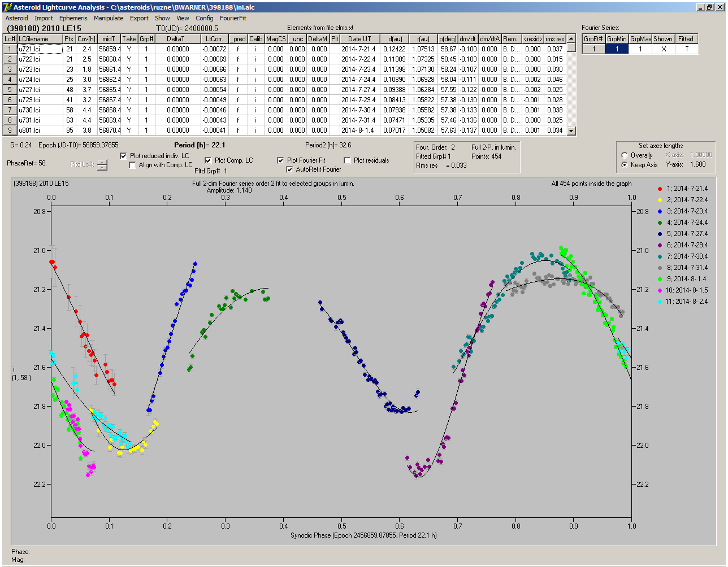Click row header 9 in lightcurve table
Viewport: 728px width, 567px height.
click(x=10, y=130)
